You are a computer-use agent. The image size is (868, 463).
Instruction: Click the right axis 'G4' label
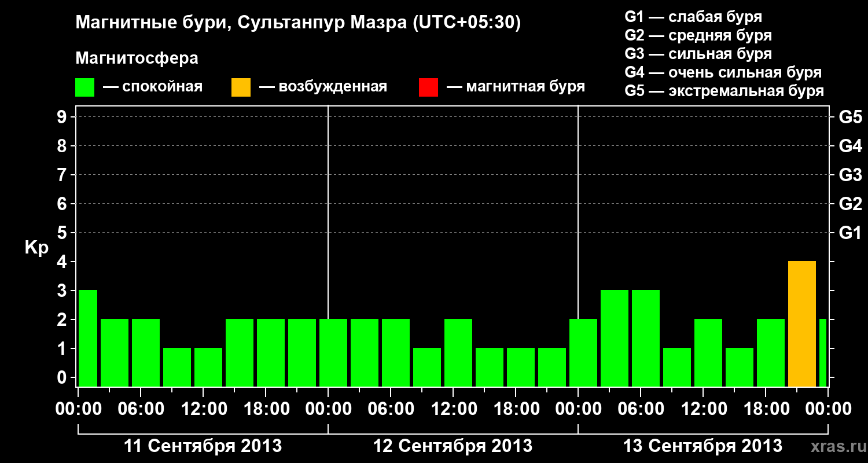[850, 146]
